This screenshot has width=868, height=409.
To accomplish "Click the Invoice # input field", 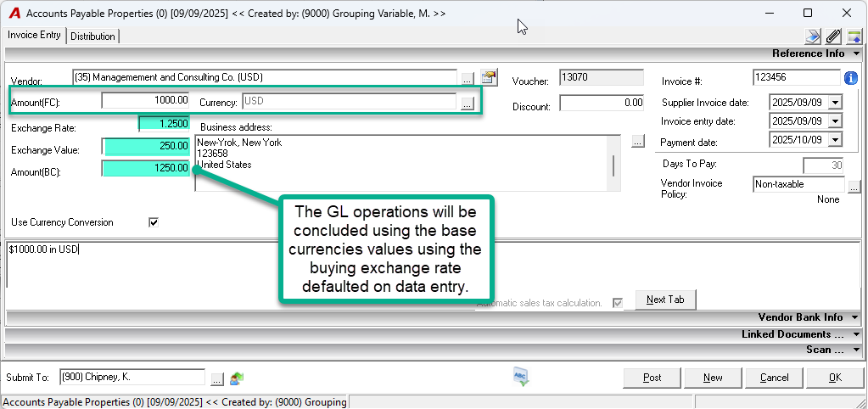I will point(797,78).
